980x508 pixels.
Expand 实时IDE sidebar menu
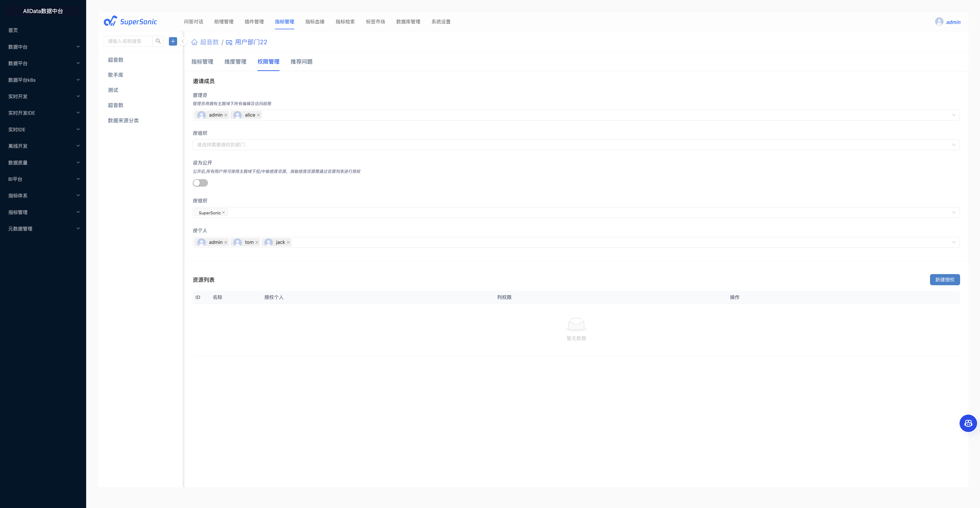[43, 130]
